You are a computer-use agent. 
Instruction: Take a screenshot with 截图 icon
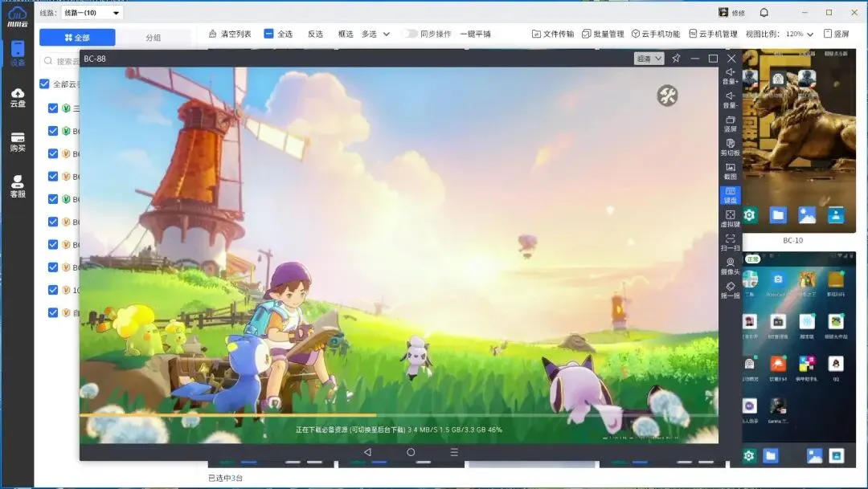[x=730, y=171]
